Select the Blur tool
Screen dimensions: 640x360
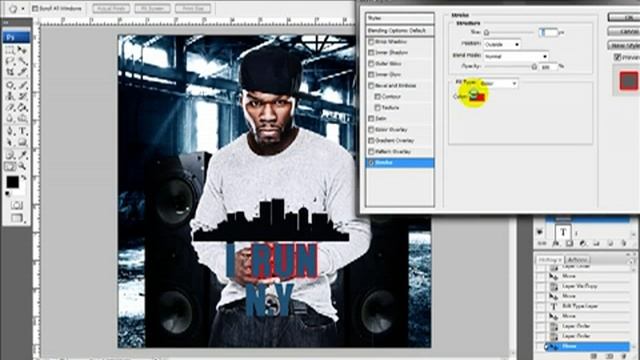tap(10, 119)
